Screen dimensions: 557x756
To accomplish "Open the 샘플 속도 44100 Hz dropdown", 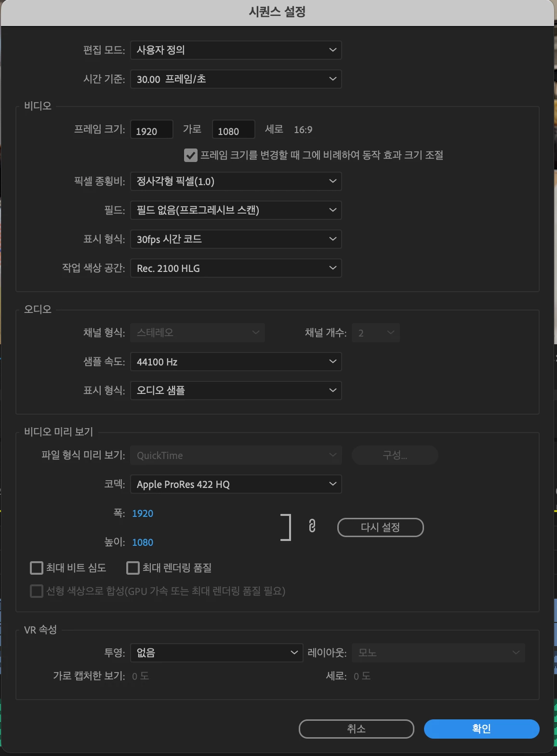I will (236, 362).
